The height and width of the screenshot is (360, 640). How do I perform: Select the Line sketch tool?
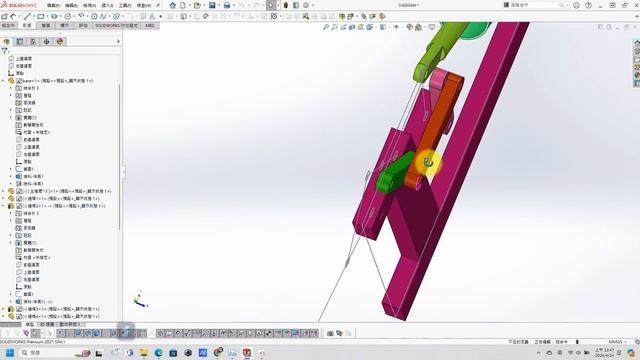pyautogui.click(x=27, y=16)
